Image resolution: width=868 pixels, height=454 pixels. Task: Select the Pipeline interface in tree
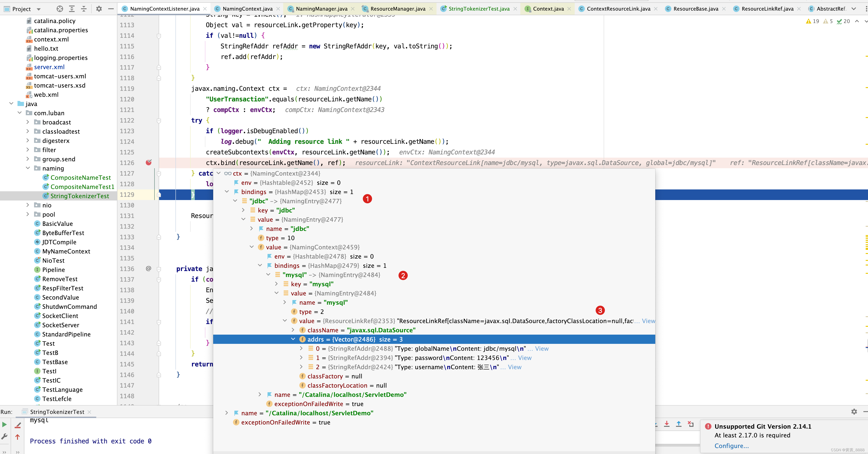coord(53,269)
